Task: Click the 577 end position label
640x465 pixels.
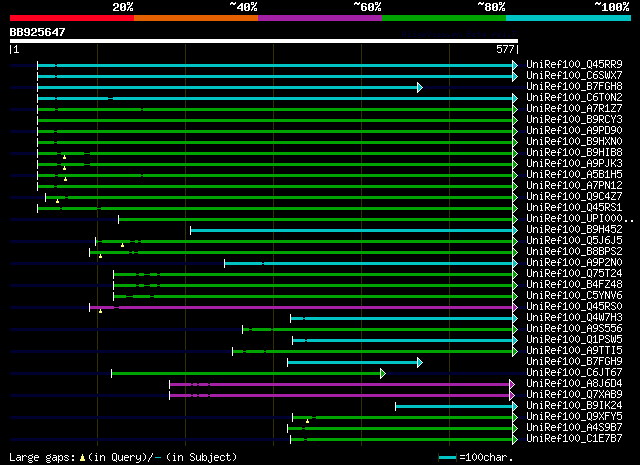Action: coord(505,49)
